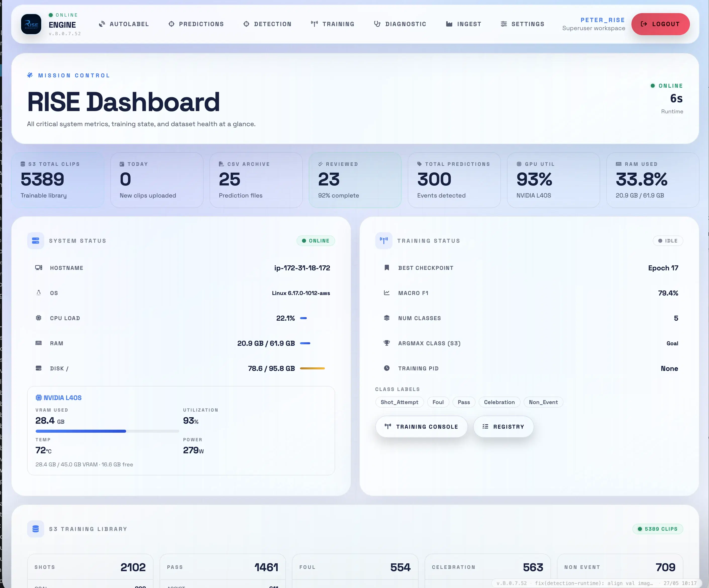This screenshot has height=588, width=709.
Task: Click the Epoch 17 checkpoint value
Action: (x=663, y=268)
